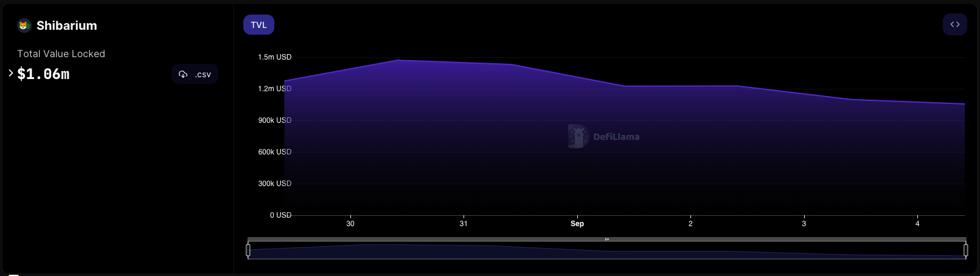
Task: Click right handle of the range slider
Action: (965, 250)
